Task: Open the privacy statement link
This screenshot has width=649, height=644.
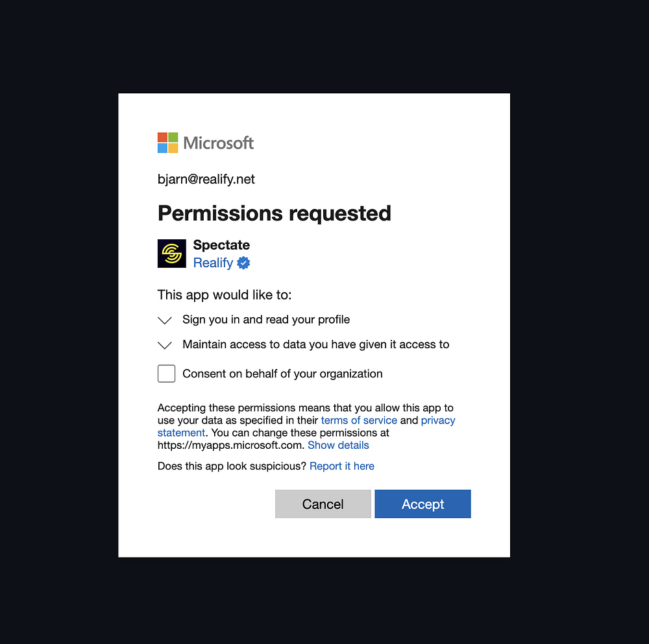Action: point(438,420)
